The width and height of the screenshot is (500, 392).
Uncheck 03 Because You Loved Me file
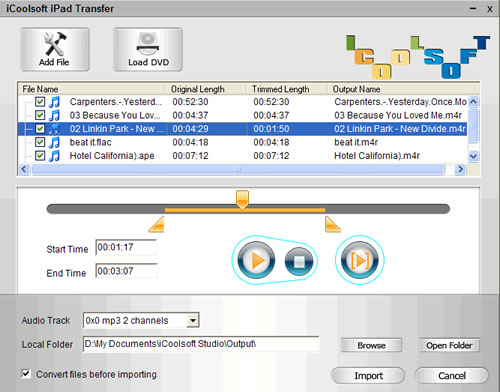(x=40, y=115)
